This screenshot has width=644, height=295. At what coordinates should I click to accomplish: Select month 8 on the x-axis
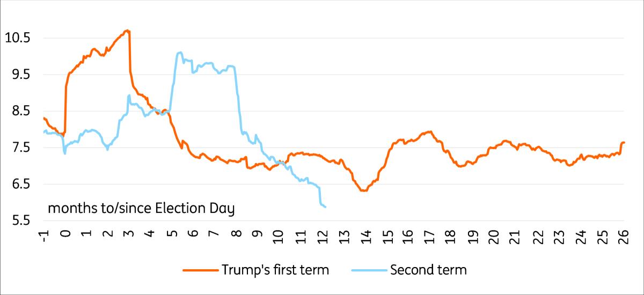coord(236,234)
